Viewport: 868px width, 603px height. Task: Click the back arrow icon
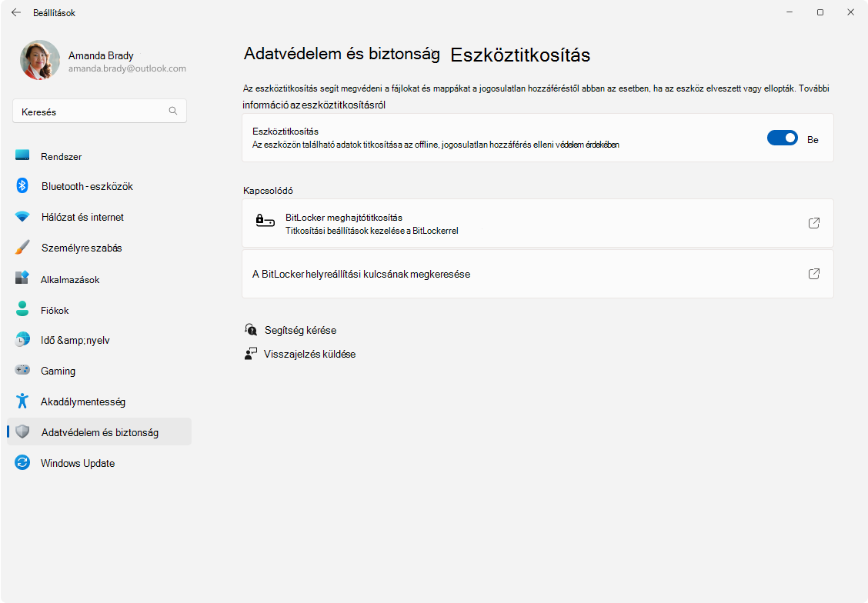[x=16, y=12]
